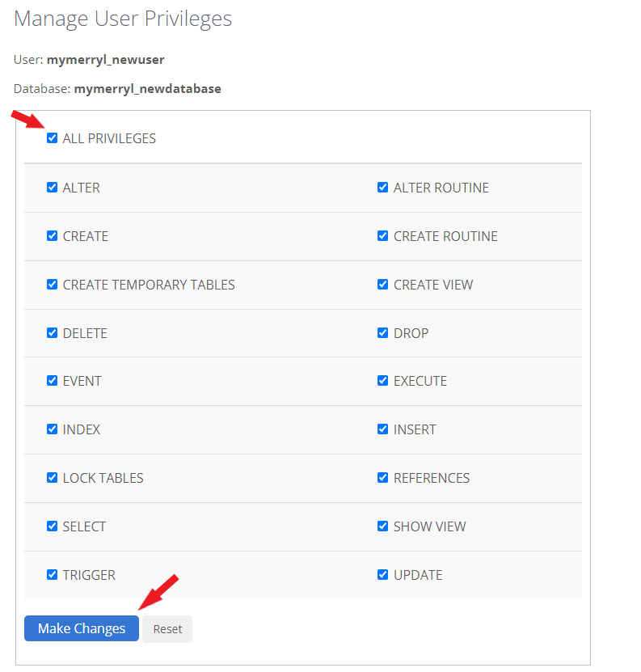Toggle the ALTER privilege checkbox

tap(52, 188)
